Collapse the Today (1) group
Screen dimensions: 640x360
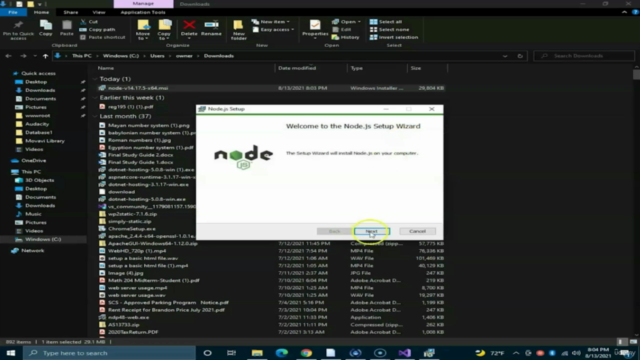click(95, 79)
